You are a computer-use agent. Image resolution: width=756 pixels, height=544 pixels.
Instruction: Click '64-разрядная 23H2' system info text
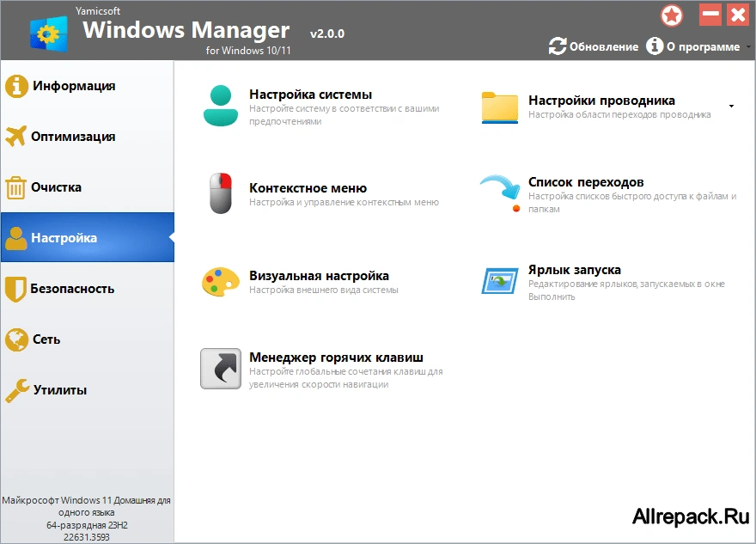[x=87, y=525]
